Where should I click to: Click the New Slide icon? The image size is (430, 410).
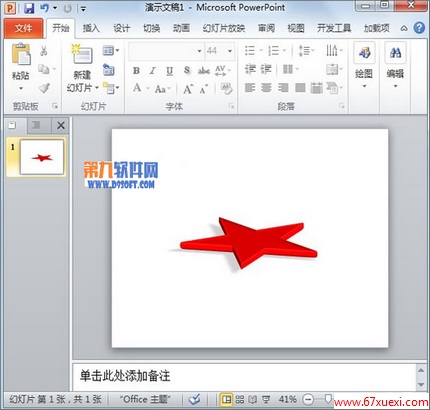point(82,54)
